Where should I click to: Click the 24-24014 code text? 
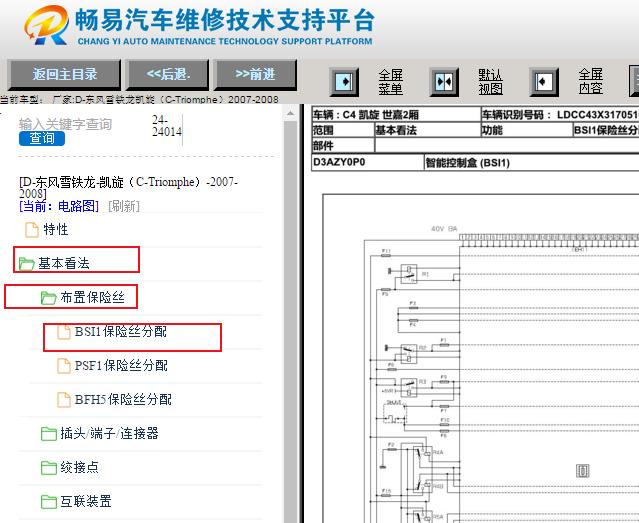(x=167, y=126)
